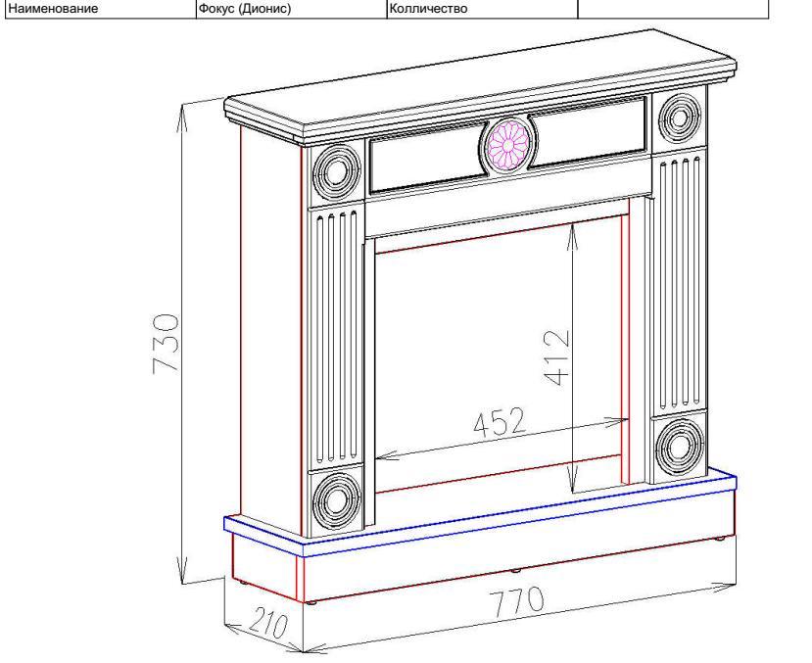Click the Колличество header cell
The image size is (812, 663).
482,9
